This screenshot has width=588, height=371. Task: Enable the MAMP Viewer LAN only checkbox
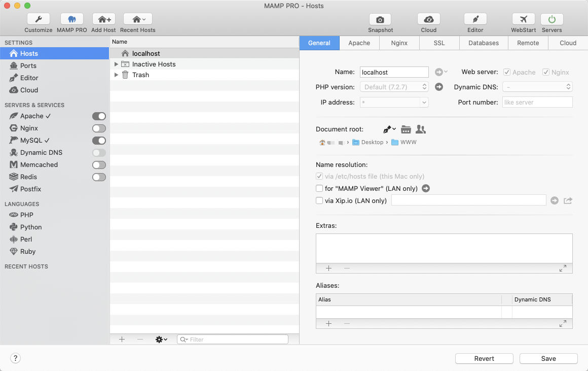pos(319,188)
